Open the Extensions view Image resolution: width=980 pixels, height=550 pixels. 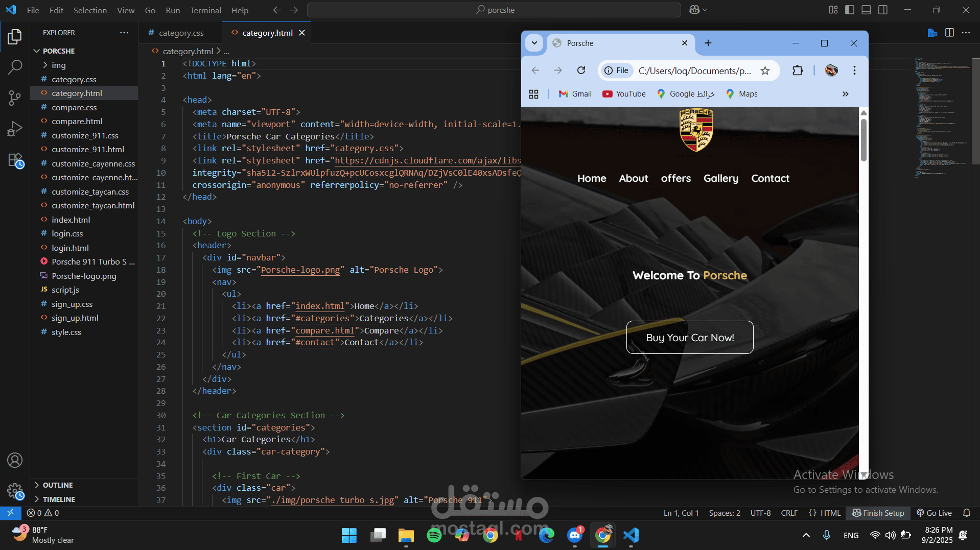click(x=15, y=160)
